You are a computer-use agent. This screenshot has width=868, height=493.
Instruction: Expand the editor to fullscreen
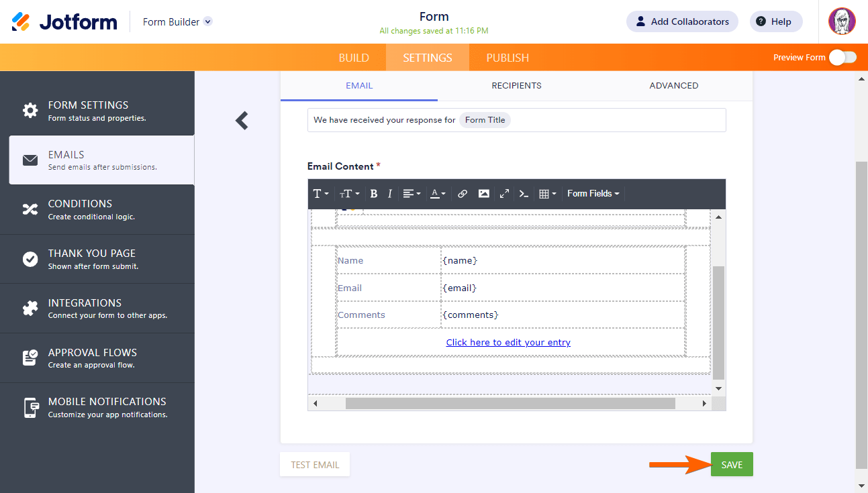click(504, 194)
